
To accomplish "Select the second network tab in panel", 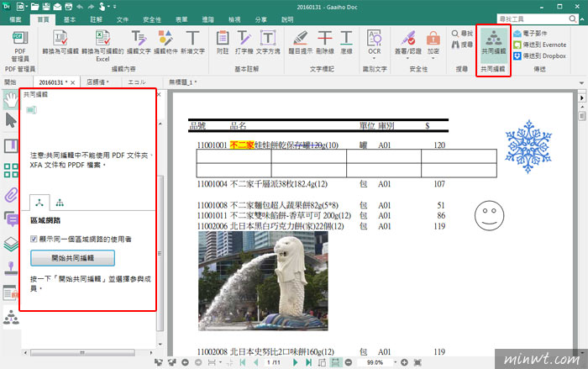I will coord(60,203).
